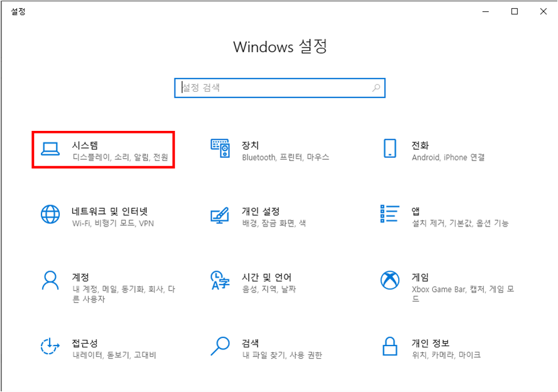Select the 장치 title text
The image size is (558, 392).
[250, 145]
